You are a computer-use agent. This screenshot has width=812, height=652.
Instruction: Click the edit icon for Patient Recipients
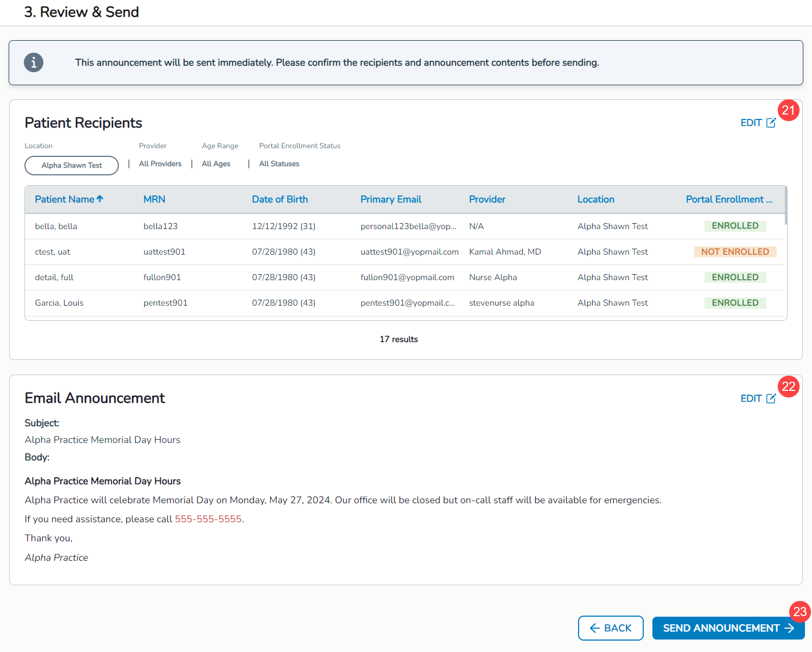(x=771, y=123)
